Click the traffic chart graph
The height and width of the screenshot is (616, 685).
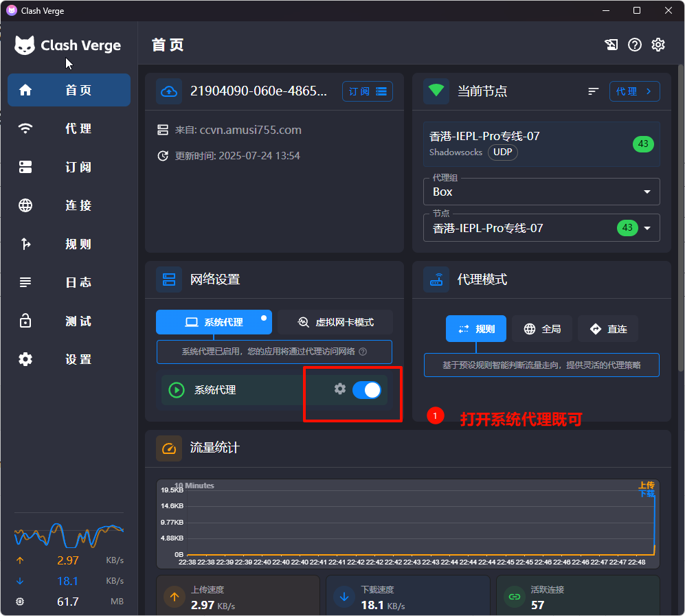[x=408, y=524]
